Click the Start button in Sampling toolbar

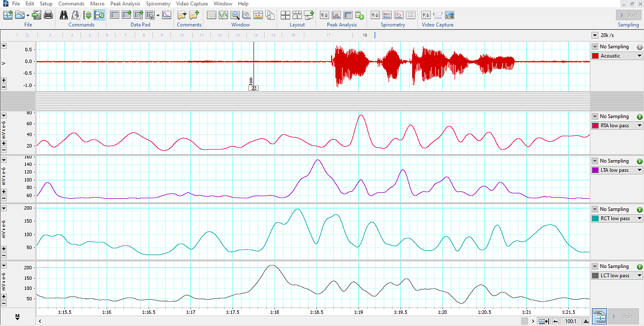tap(628, 15)
